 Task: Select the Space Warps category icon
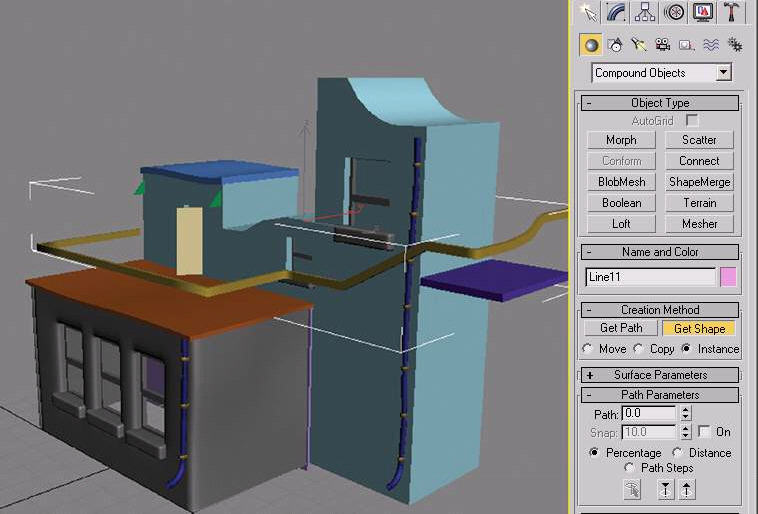[x=710, y=45]
